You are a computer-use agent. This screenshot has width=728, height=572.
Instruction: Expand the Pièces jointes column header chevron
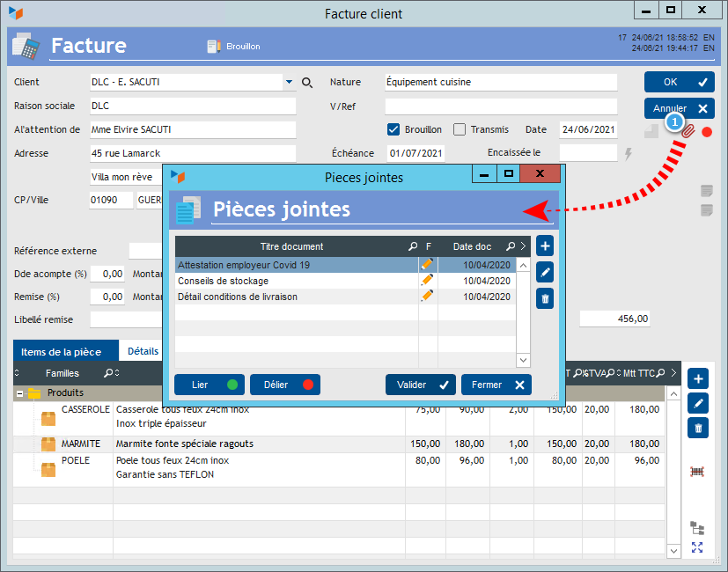[x=523, y=246]
